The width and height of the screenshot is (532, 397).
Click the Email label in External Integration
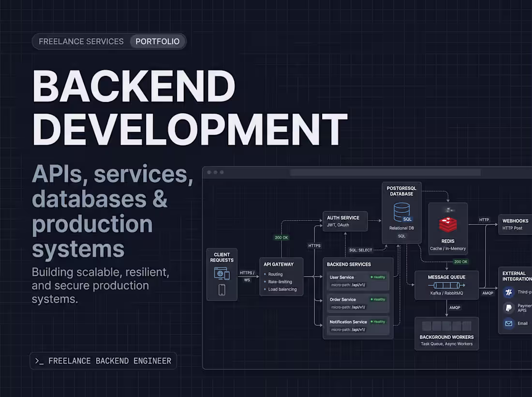[522, 323]
